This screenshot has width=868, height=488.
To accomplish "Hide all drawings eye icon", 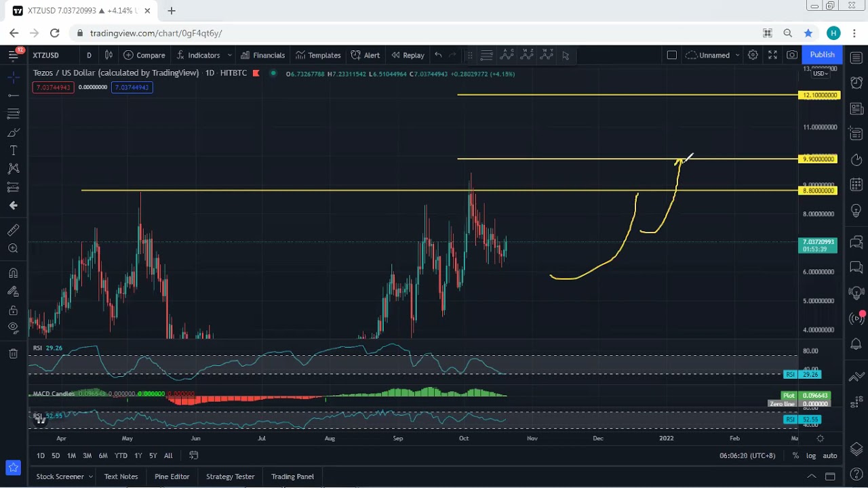I will [13, 328].
